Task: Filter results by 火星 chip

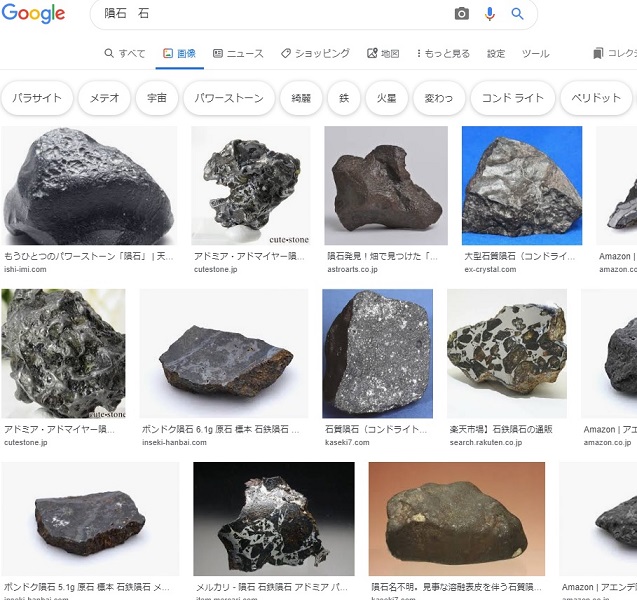Action: point(386,98)
